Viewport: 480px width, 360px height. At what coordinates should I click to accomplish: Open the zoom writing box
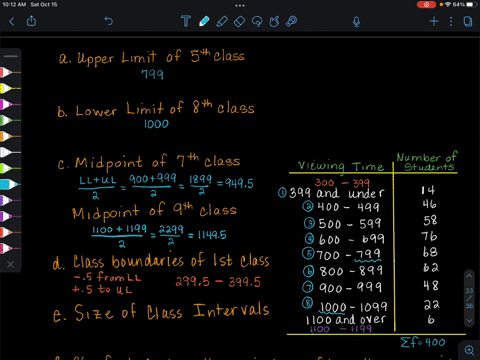(x=470, y=350)
